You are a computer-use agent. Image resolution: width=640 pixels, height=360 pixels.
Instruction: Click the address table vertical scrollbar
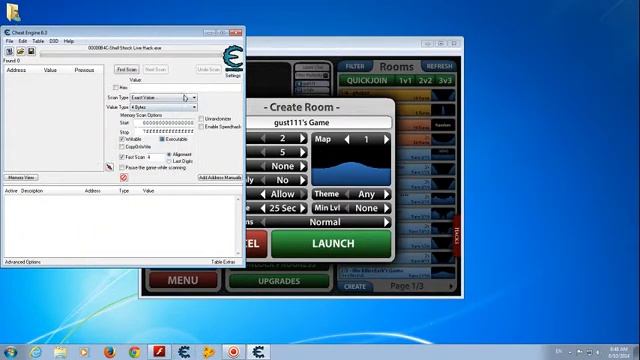[238, 226]
